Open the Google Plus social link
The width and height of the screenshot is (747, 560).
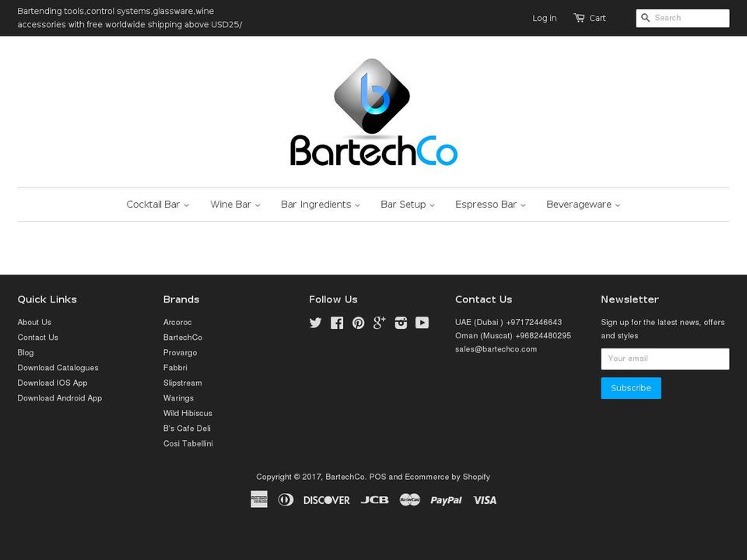coord(379,322)
